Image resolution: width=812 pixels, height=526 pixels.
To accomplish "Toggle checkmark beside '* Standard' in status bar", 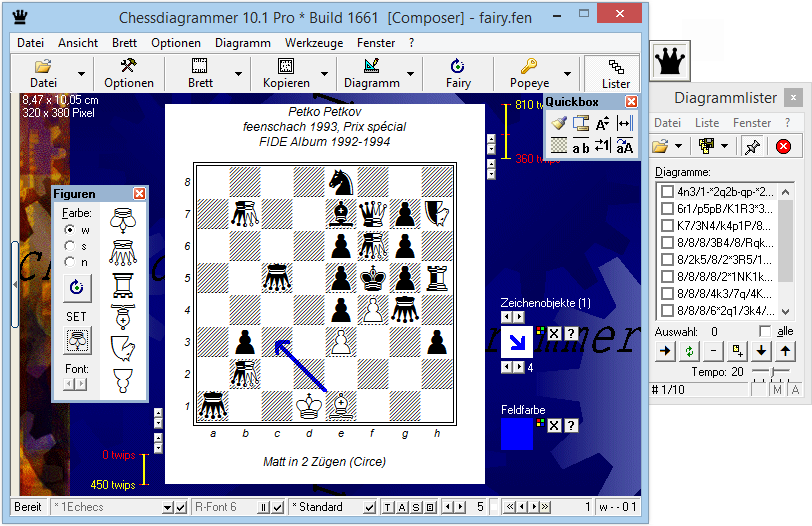I will (x=370, y=507).
